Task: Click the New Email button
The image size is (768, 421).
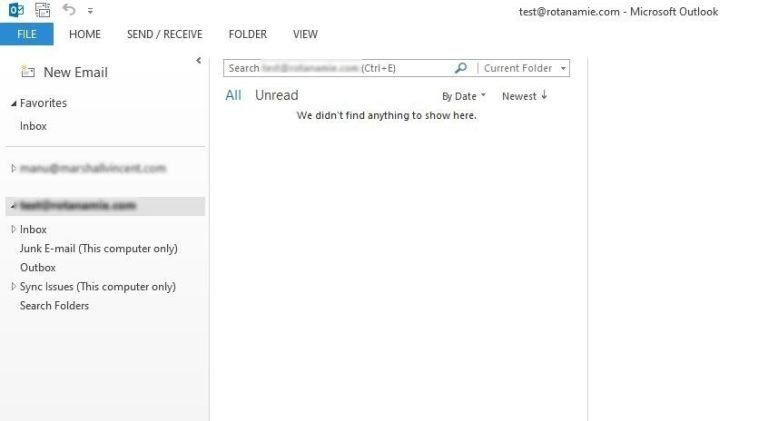Action: 64,72
